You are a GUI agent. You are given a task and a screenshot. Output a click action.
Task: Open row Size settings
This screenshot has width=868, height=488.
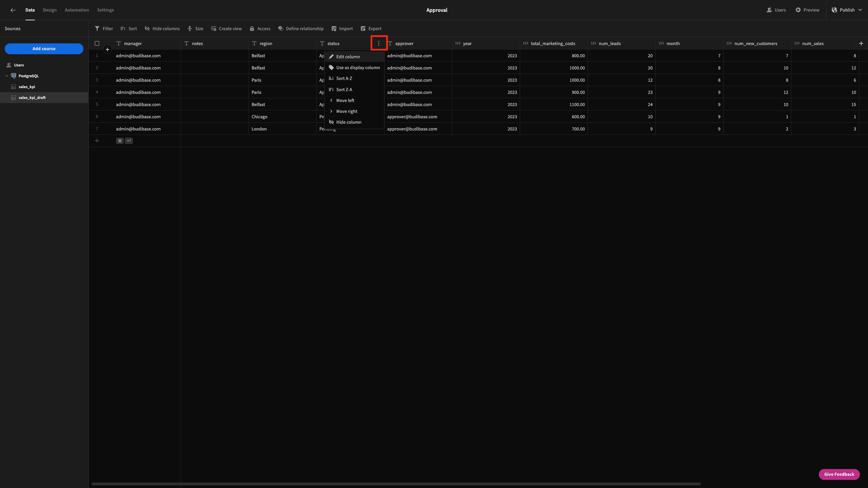point(195,29)
